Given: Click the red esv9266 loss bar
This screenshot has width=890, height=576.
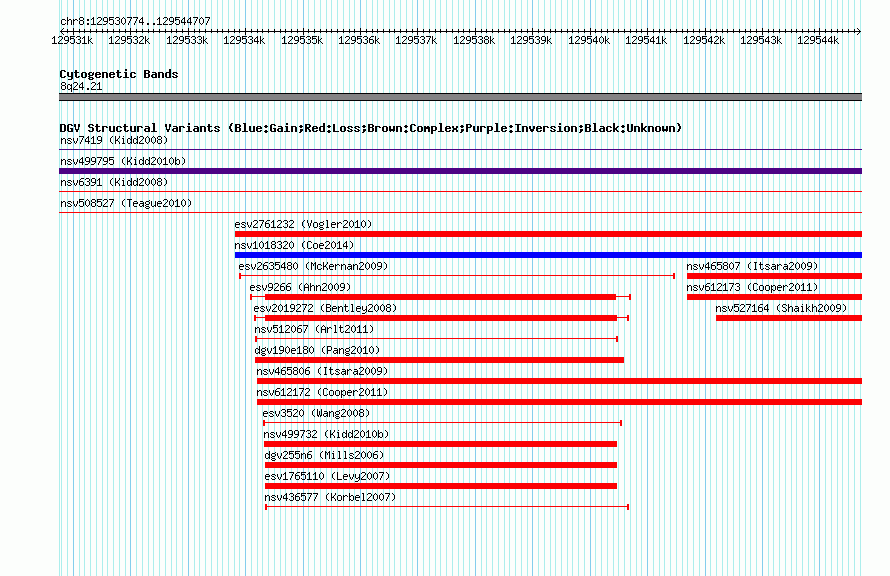Looking at the screenshot, I should [440, 297].
